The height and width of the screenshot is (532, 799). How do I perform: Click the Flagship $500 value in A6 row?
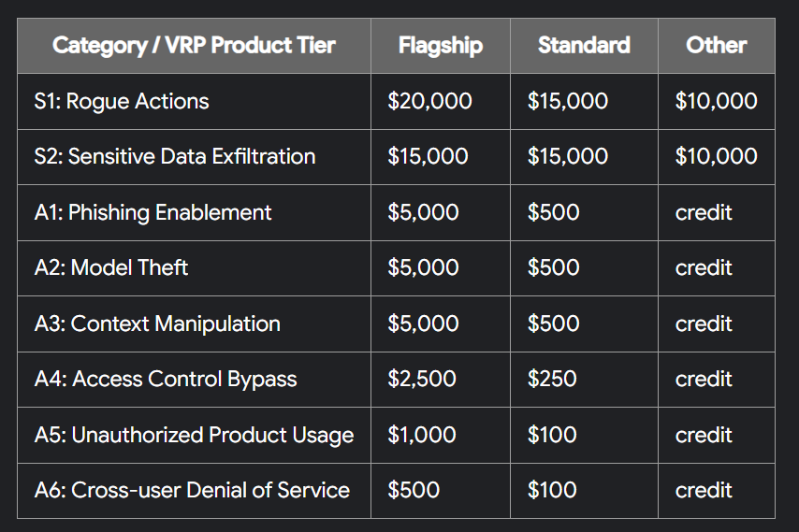click(x=414, y=490)
